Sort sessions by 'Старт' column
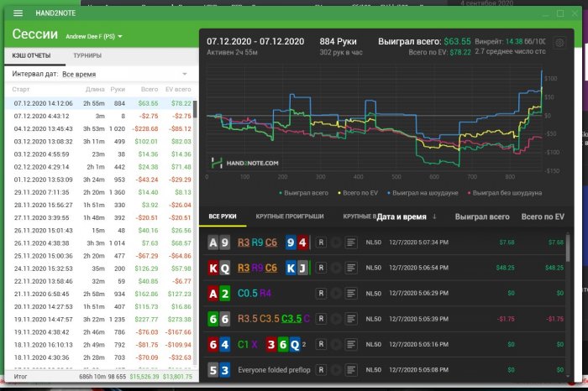 (21, 89)
